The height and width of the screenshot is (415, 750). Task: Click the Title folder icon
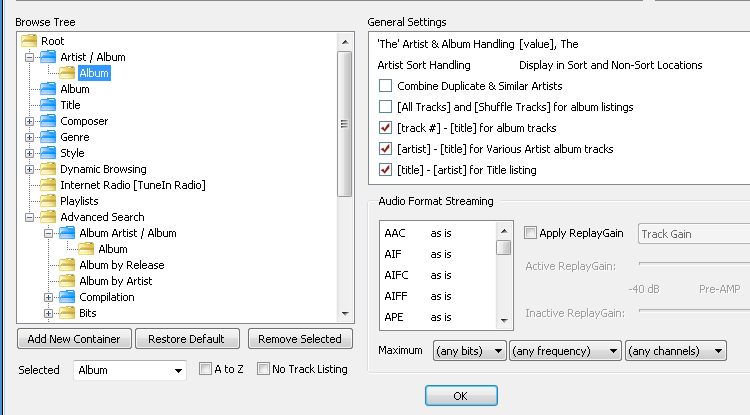[x=48, y=105]
